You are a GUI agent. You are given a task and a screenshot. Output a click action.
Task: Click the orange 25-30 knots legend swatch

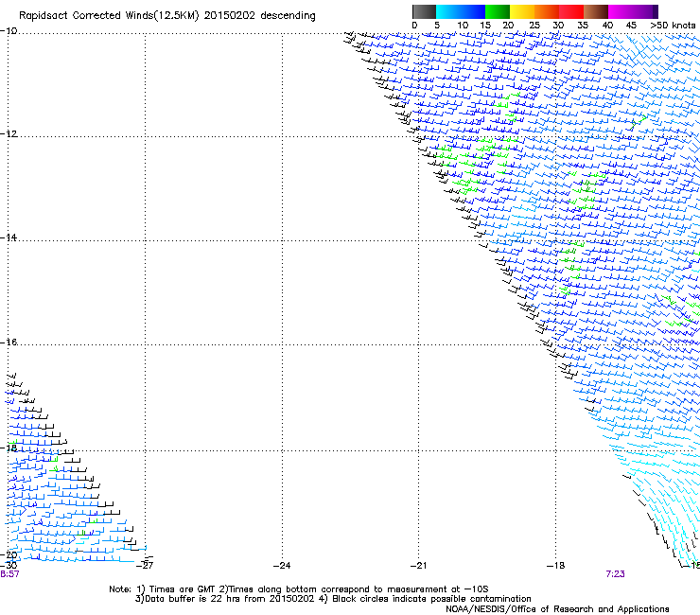[x=547, y=11]
